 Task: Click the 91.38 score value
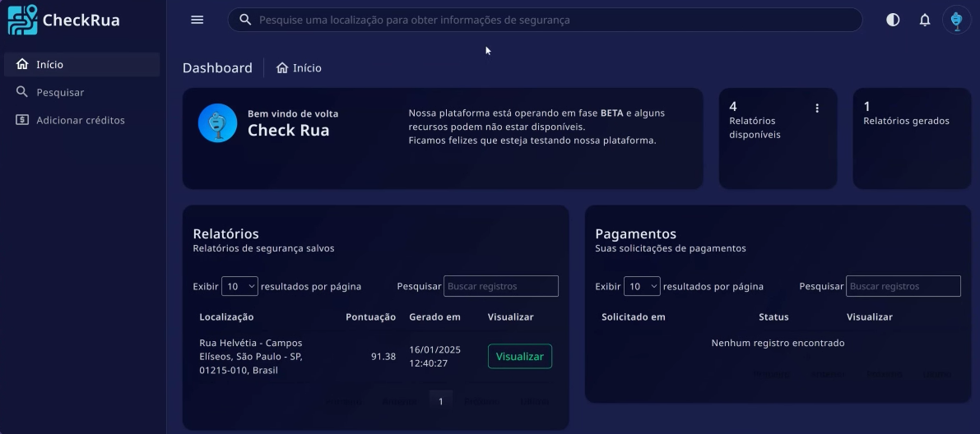383,357
